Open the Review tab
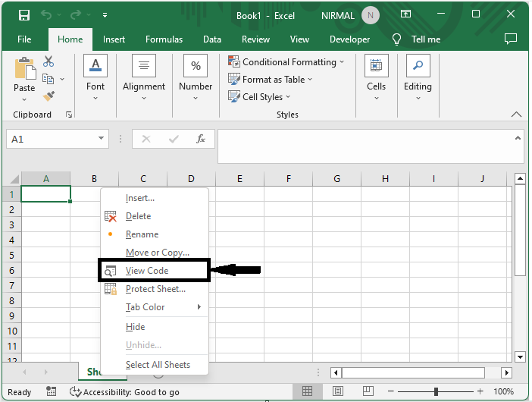This screenshot has width=532, height=402. pos(256,39)
